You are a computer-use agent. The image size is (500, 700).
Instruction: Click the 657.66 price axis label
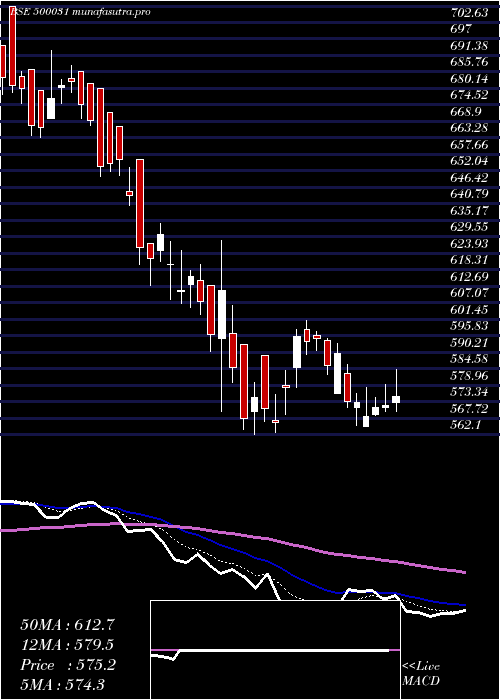click(469, 145)
